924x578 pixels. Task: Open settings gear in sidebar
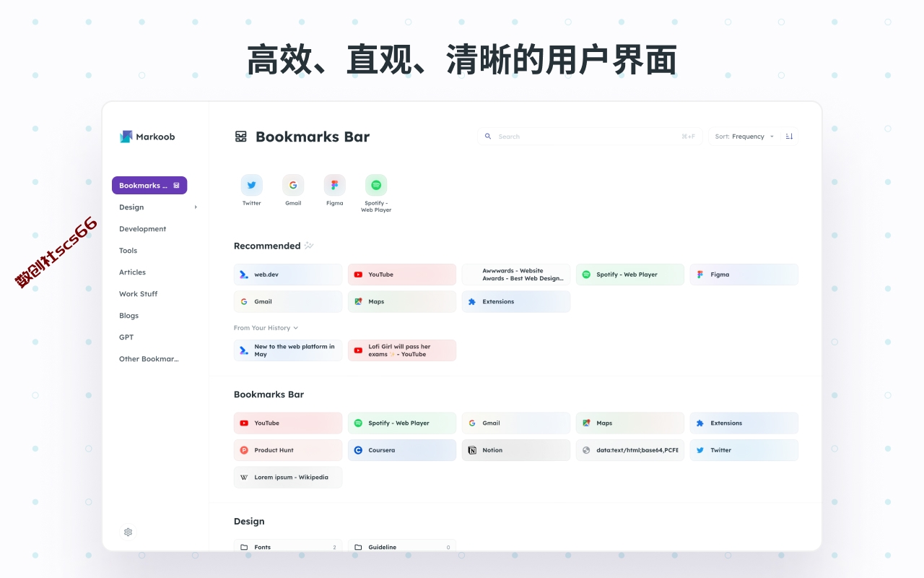click(128, 532)
